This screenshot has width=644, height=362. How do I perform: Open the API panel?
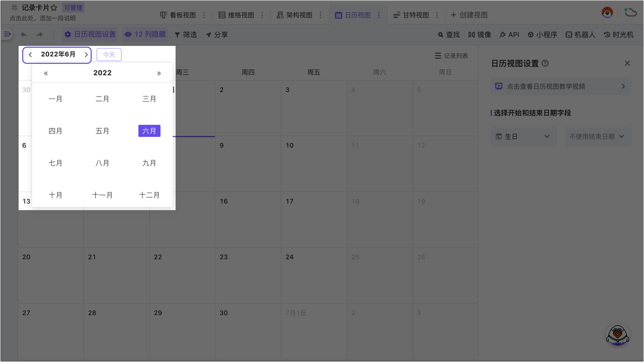509,35
